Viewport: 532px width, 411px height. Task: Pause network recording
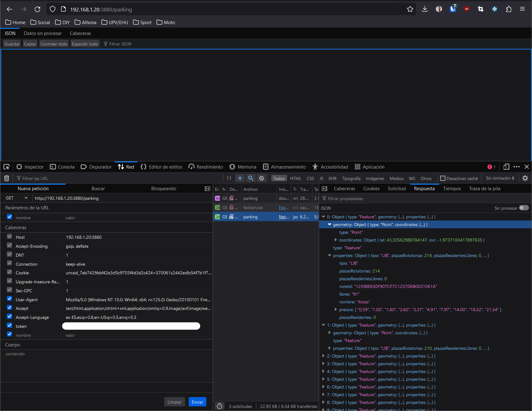229,178
